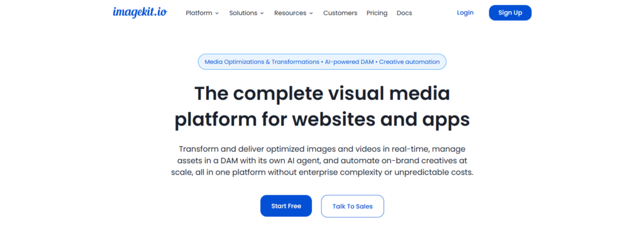Screen dimensions: 644x236
Task: Click the paragraph starting "Transform and deliver optimized"
Action: pyautogui.click(x=322, y=161)
